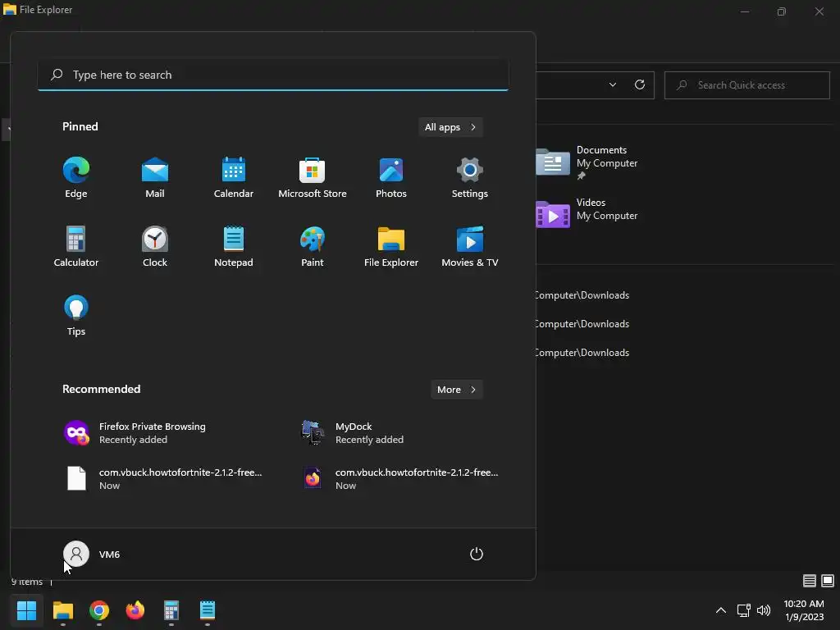Click the power button icon
The height and width of the screenshot is (630, 840).
pyautogui.click(x=477, y=554)
